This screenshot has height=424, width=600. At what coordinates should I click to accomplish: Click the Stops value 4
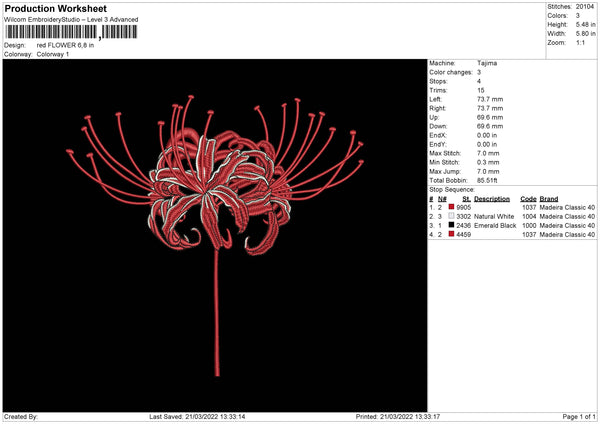479,81
